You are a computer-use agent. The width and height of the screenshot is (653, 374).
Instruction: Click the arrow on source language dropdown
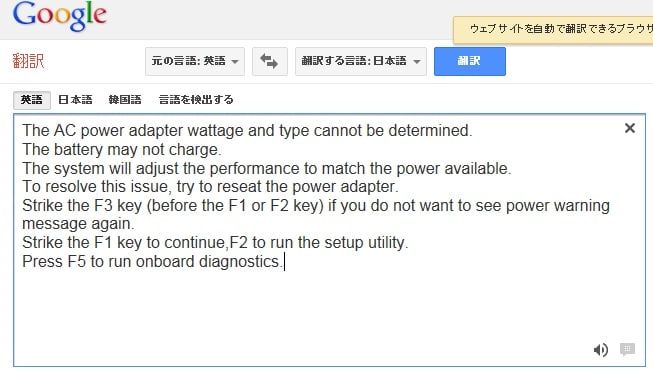235,62
